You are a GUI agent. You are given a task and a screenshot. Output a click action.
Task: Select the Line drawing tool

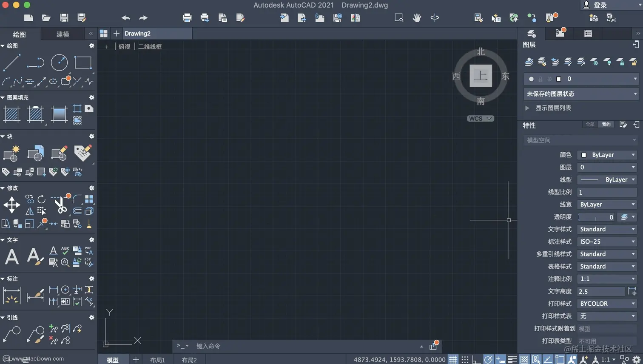(x=12, y=63)
